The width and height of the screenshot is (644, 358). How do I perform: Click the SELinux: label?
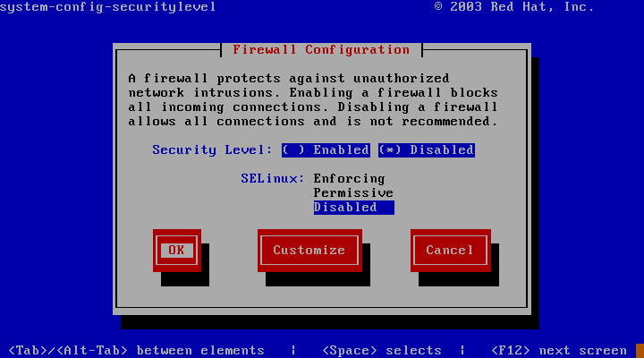pos(272,179)
